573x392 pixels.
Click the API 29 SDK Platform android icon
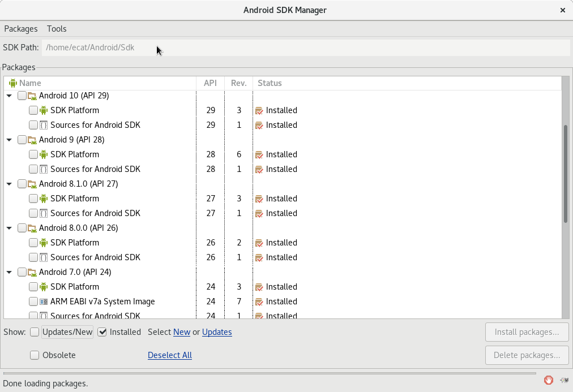tap(44, 110)
